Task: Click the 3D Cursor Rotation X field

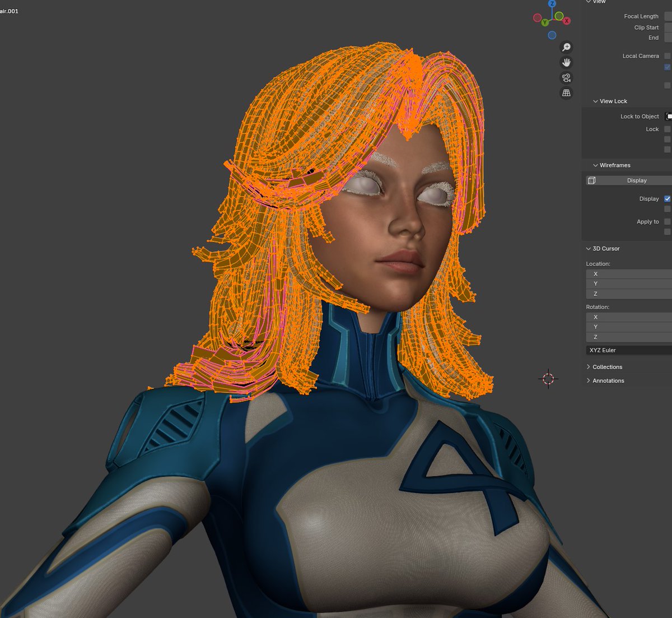Action: 629,317
